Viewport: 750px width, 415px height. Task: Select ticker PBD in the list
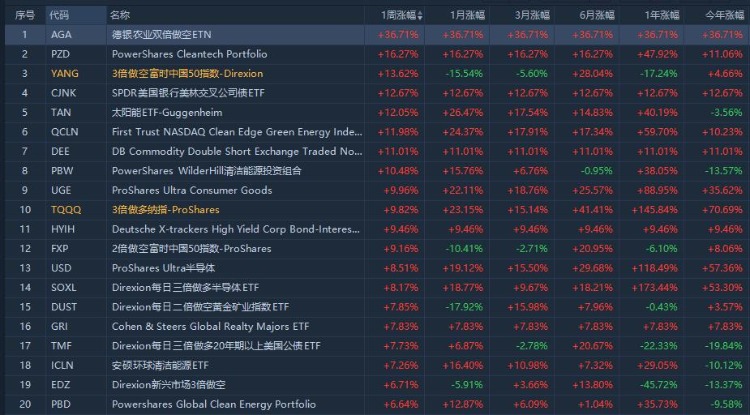[x=61, y=404]
